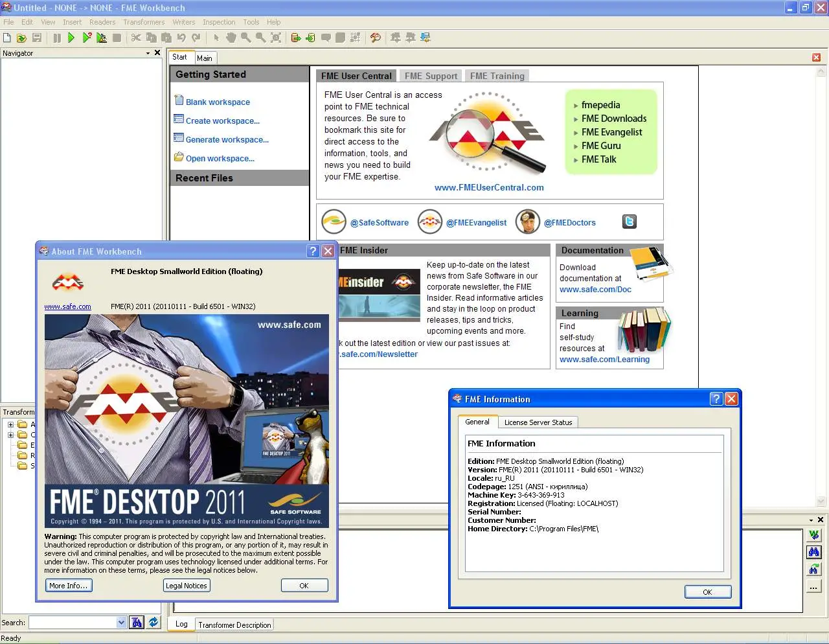829x644 pixels.
Task: Click the refresh arrows icon beside Search
Action: pyautogui.click(x=153, y=622)
